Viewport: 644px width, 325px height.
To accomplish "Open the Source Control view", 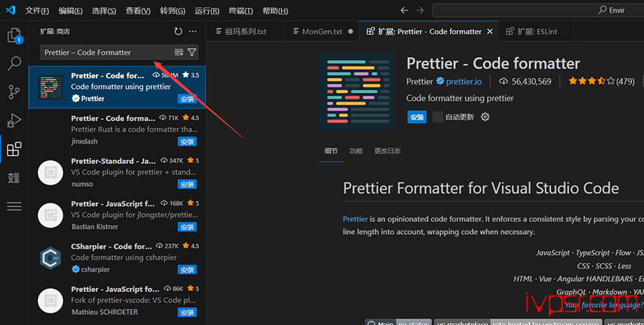I will (x=14, y=92).
